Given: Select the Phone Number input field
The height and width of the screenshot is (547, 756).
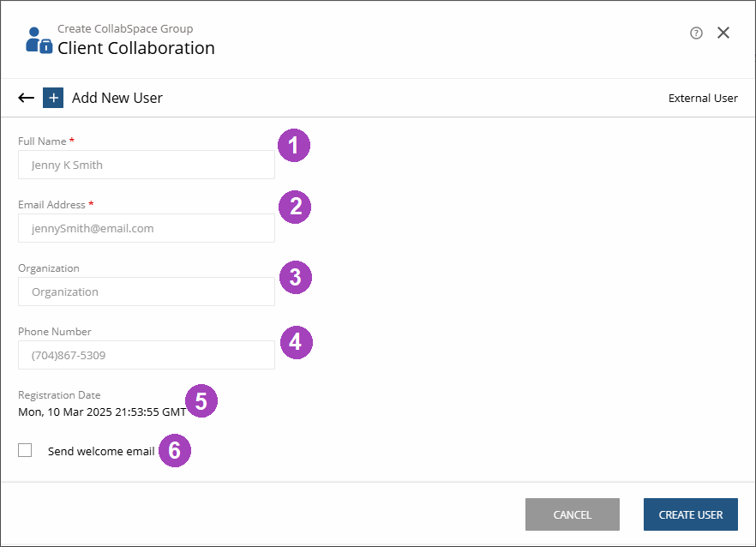Looking at the screenshot, I should pyautogui.click(x=147, y=355).
